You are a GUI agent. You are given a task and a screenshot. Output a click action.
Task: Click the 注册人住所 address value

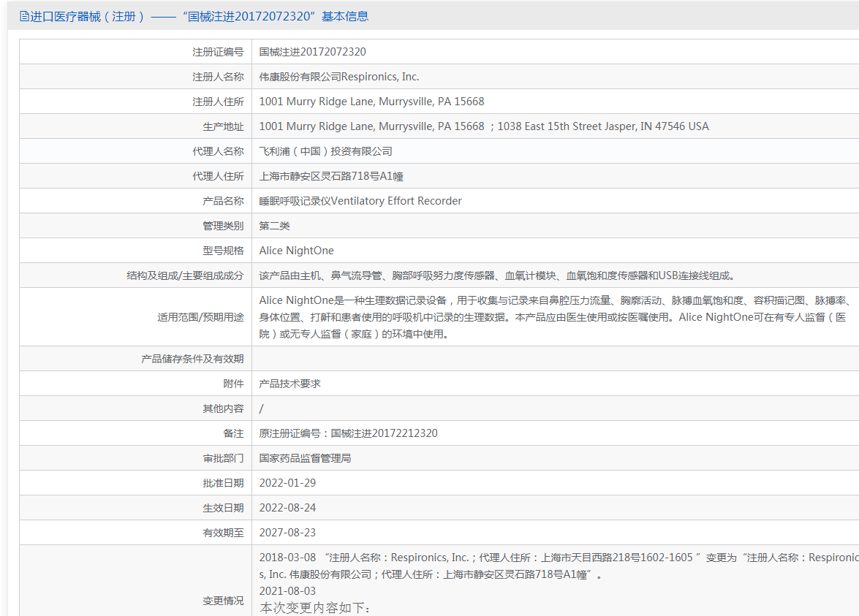371,102
